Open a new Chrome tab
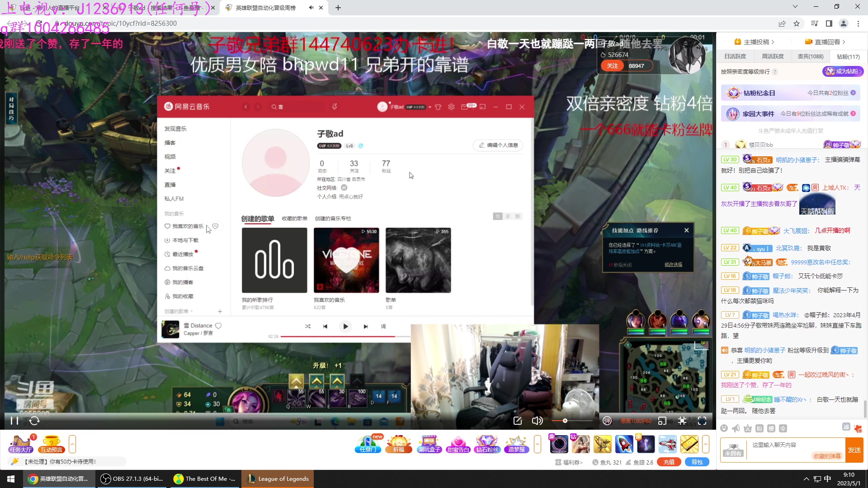Viewport: 868px width, 488px height. 338,8
